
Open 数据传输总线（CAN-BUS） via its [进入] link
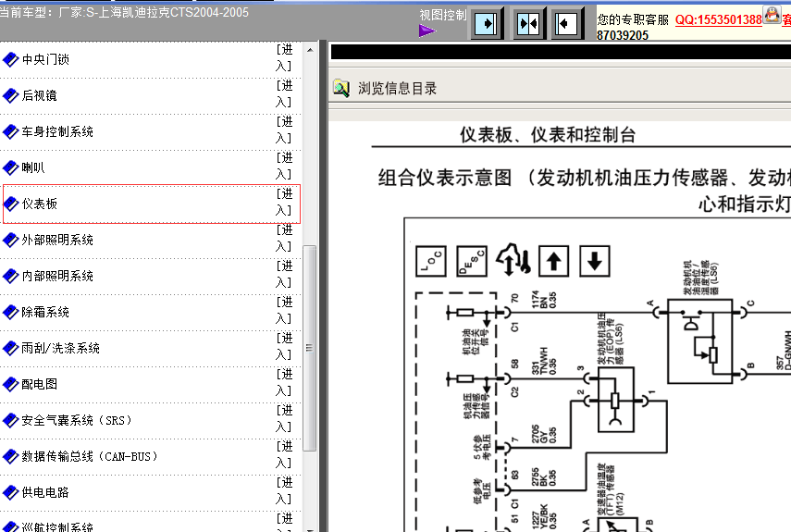(284, 454)
